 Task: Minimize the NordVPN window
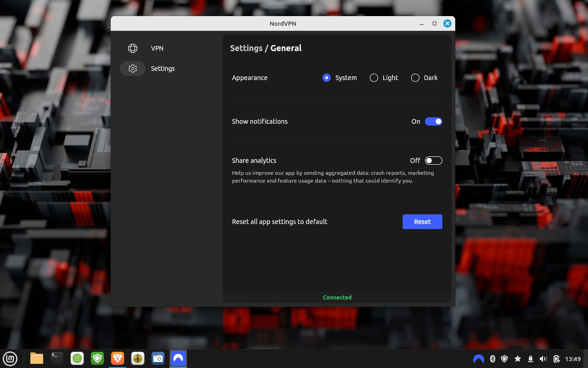(x=422, y=23)
